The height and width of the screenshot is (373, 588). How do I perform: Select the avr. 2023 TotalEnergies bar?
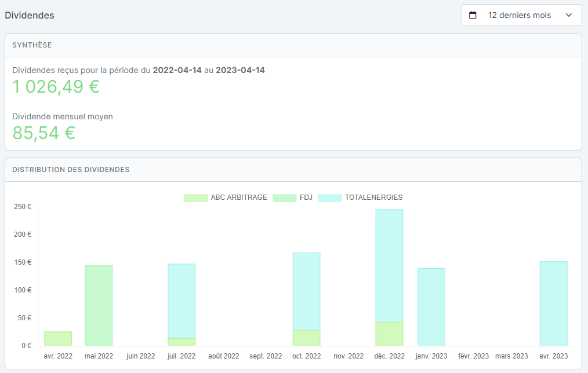tap(554, 303)
